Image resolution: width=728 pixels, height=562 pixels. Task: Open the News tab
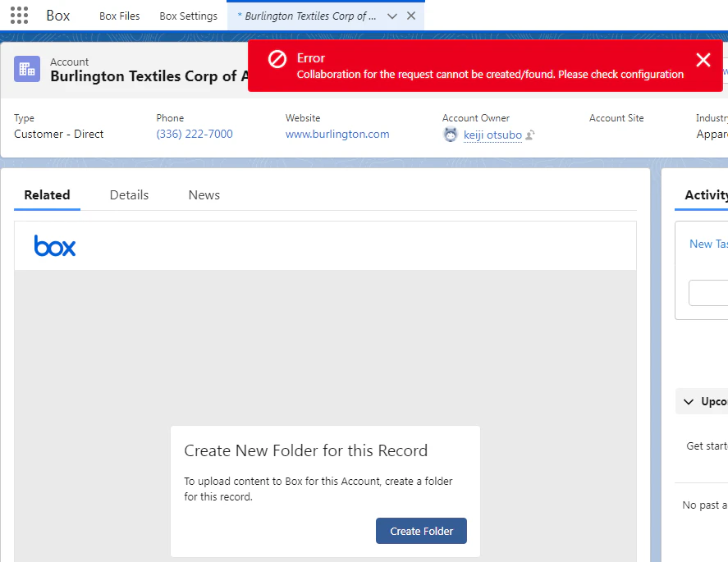(x=204, y=195)
